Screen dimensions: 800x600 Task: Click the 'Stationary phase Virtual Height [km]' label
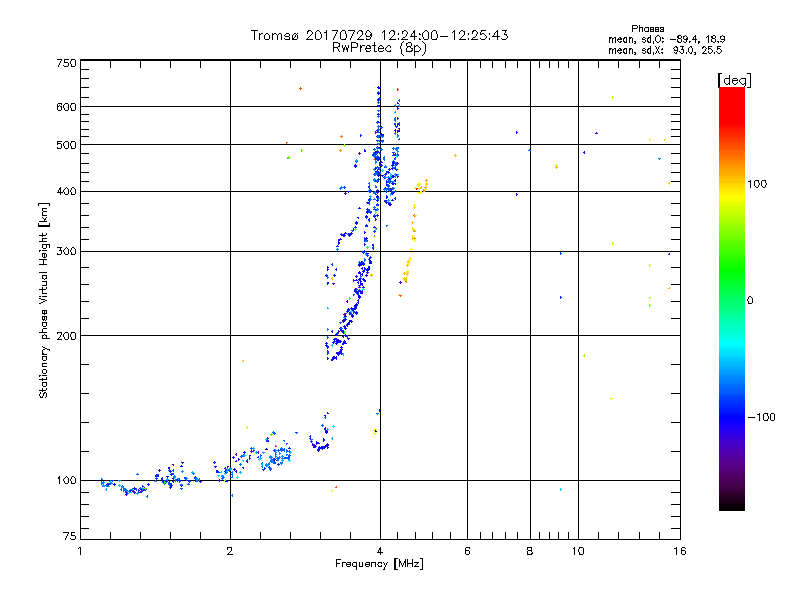pyautogui.click(x=44, y=301)
